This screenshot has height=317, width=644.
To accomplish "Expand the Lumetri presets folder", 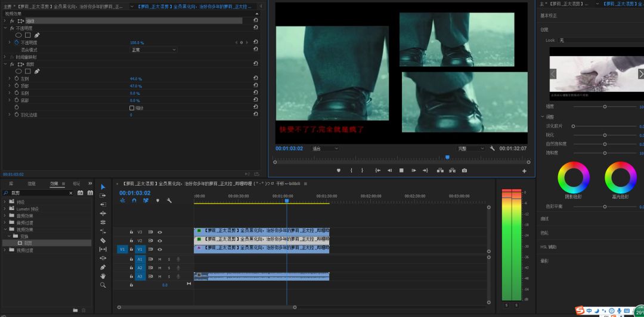I will pyautogui.click(x=5, y=209).
